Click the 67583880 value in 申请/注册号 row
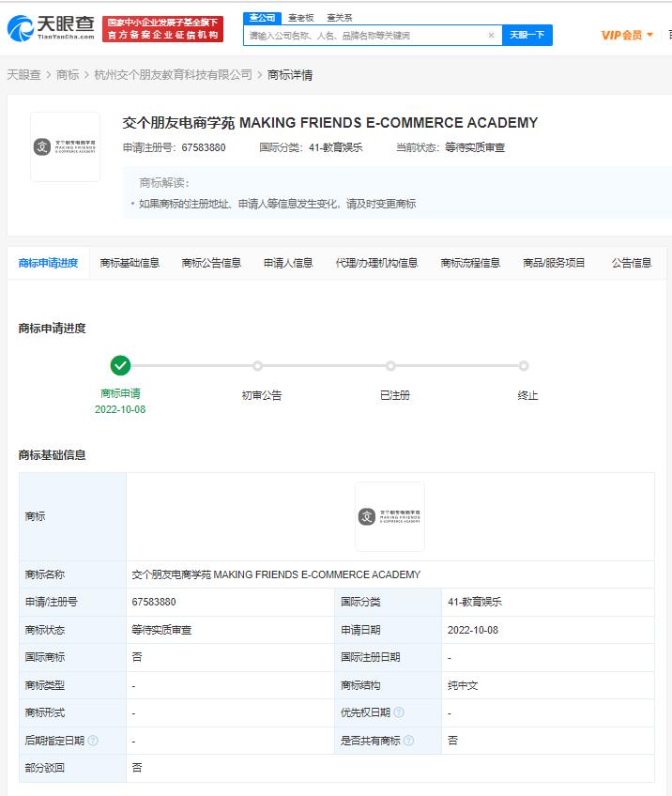Image resolution: width=672 pixels, height=796 pixels. tap(154, 602)
